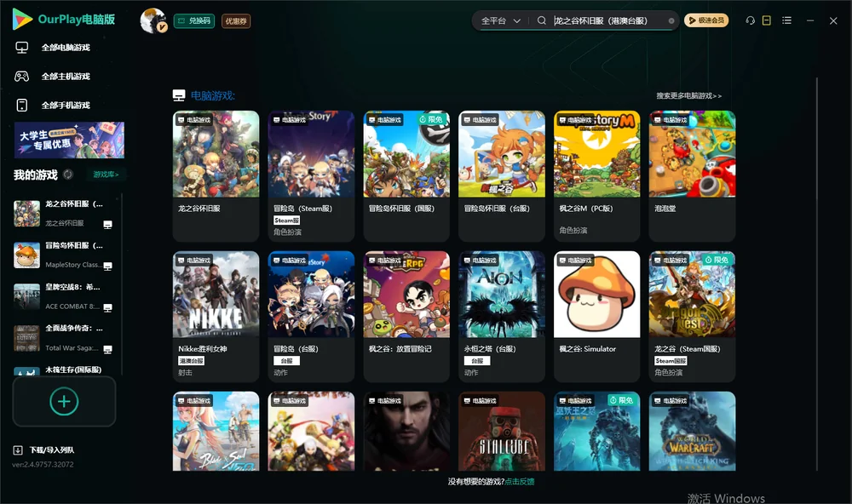Open the 大学生专属优惠 banner

(x=70, y=140)
